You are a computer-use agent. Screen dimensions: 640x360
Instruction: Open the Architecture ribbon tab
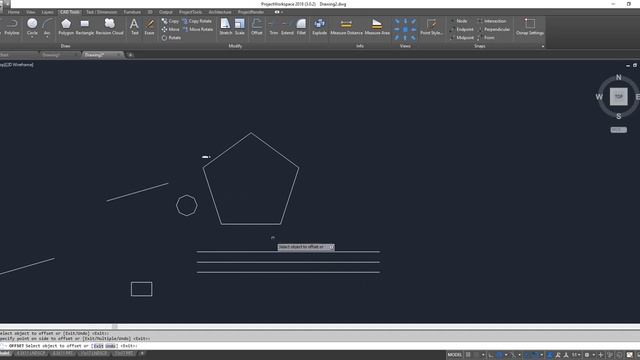(x=220, y=12)
